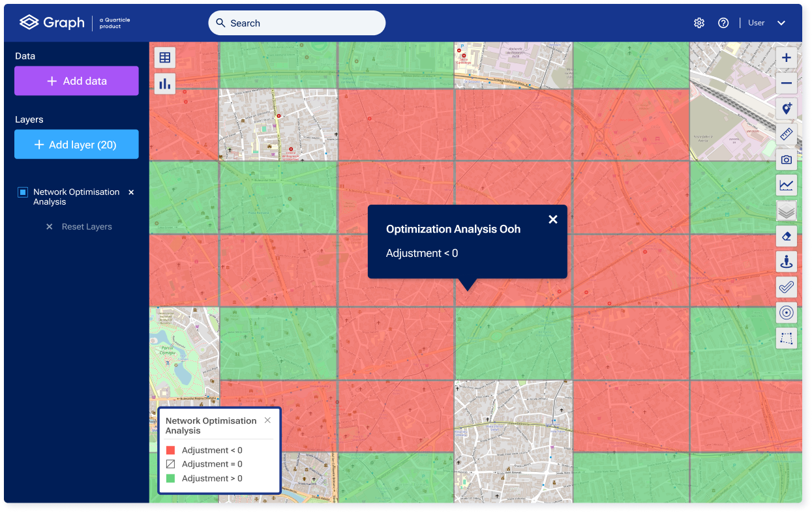Open the data table view
The width and height of the screenshot is (812, 513).
[x=164, y=57]
